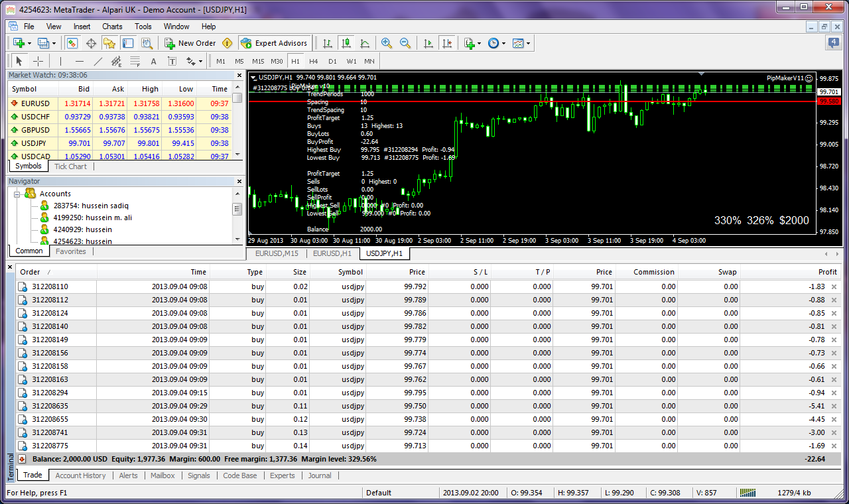
Task: Toggle the H1 timeframe button
Action: click(295, 61)
